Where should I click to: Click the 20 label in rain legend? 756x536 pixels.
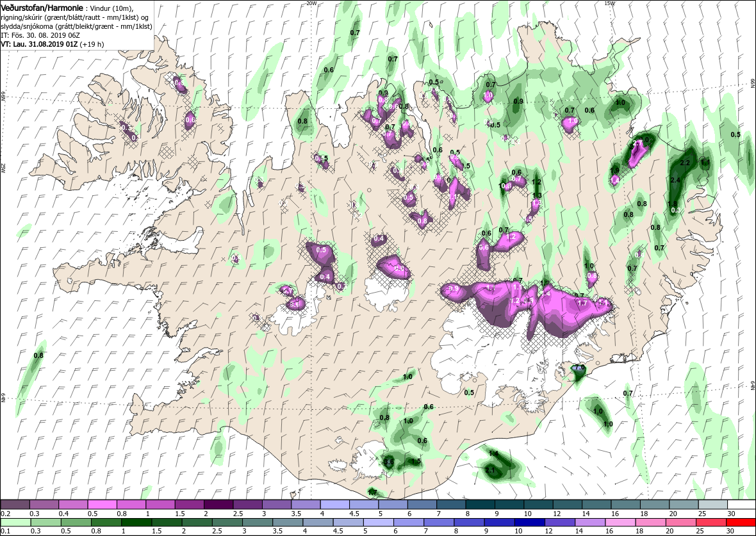[x=669, y=531]
